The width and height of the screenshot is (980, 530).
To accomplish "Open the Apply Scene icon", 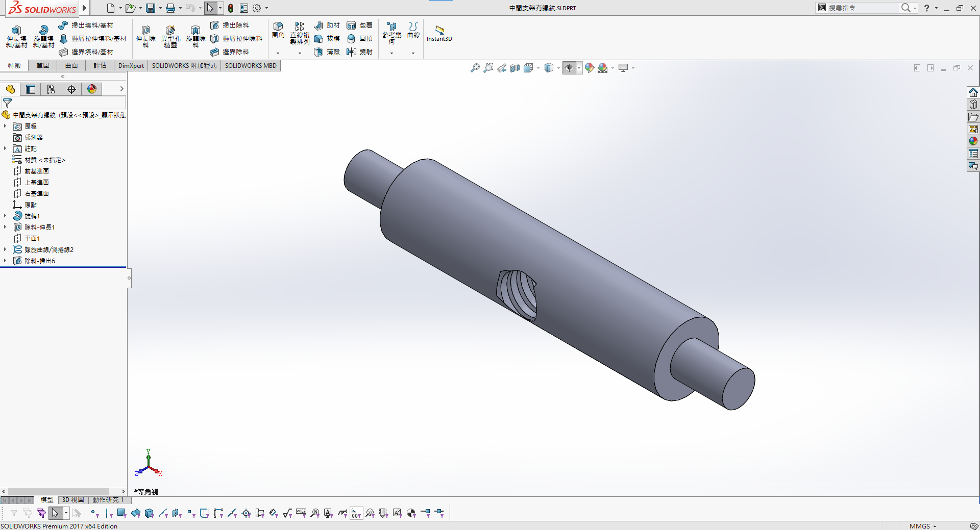I will (x=603, y=68).
